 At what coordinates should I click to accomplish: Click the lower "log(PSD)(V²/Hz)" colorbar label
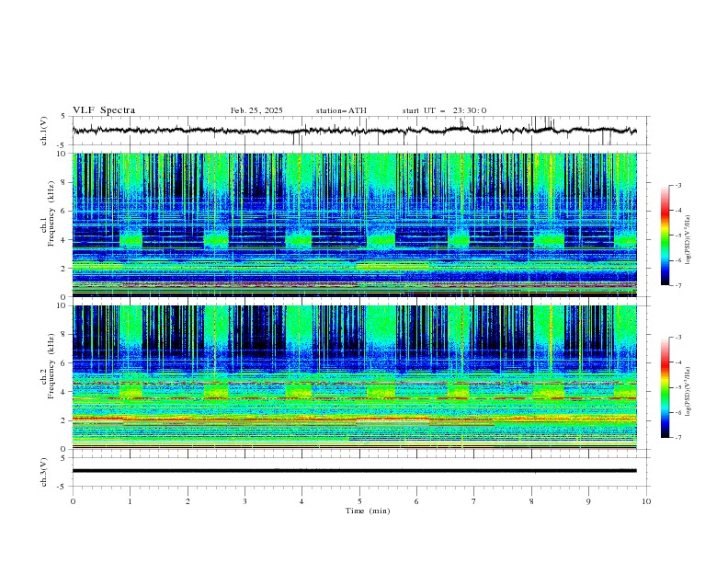pyautogui.click(x=688, y=392)
